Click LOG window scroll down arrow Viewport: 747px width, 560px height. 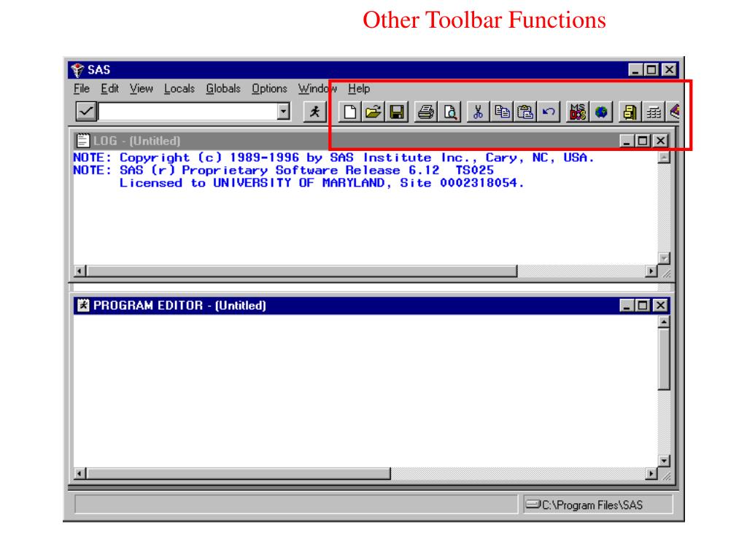tap(664, 259)
